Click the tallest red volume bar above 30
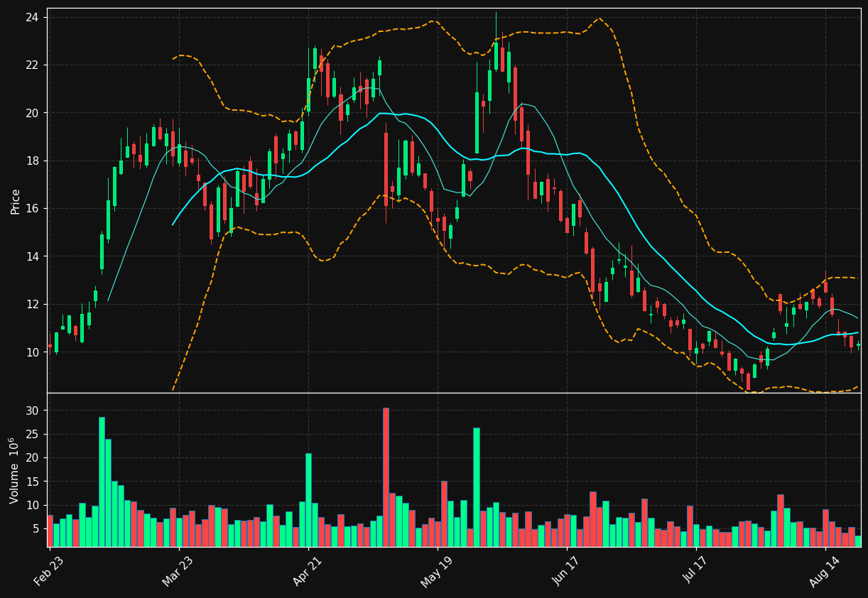868x598 pixels. pyautogui.click(x=386, y=477)
